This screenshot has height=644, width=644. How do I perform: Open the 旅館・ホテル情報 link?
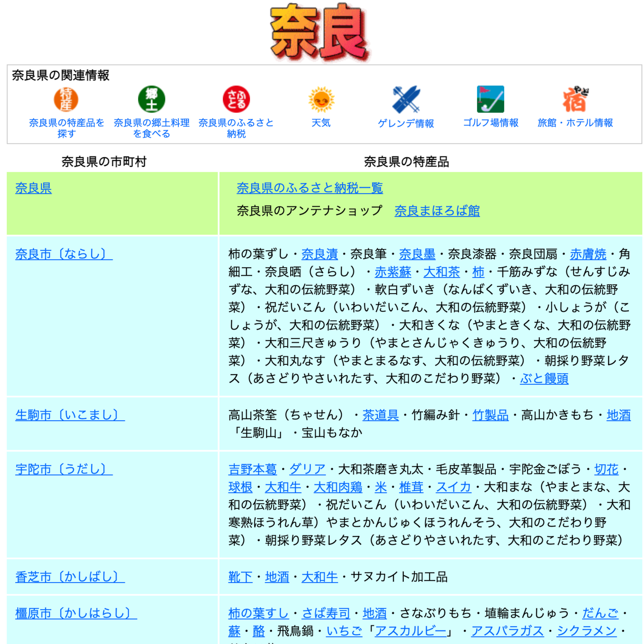click(575, 123)
